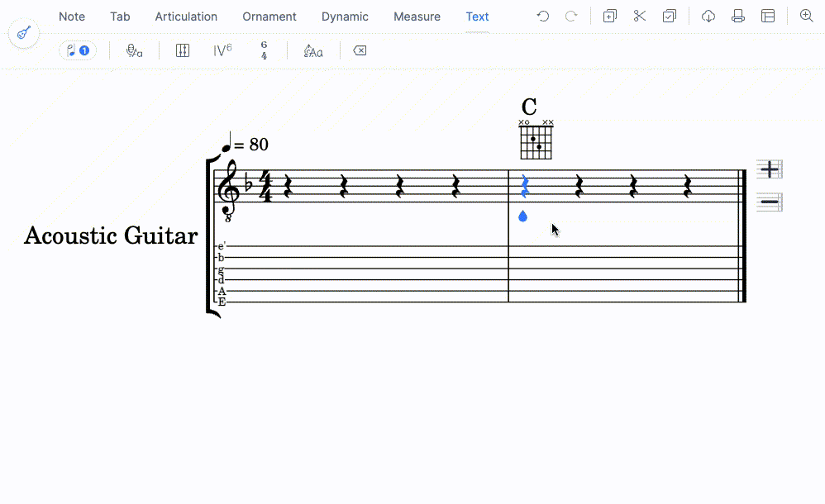825x504 pixels.
Task: Insert a measure with the plus button
Action: pyautogui.click(x=769, y=169)
